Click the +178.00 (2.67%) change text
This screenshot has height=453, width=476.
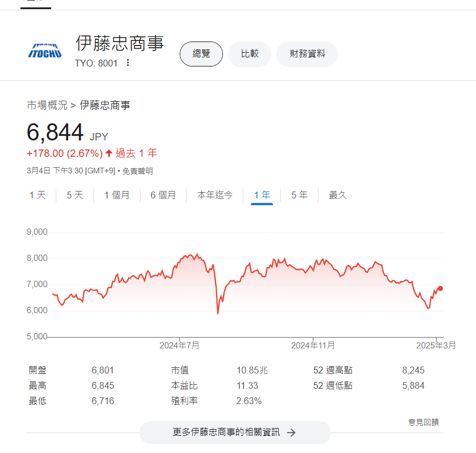pyautogui.click(x=65, y=153)
